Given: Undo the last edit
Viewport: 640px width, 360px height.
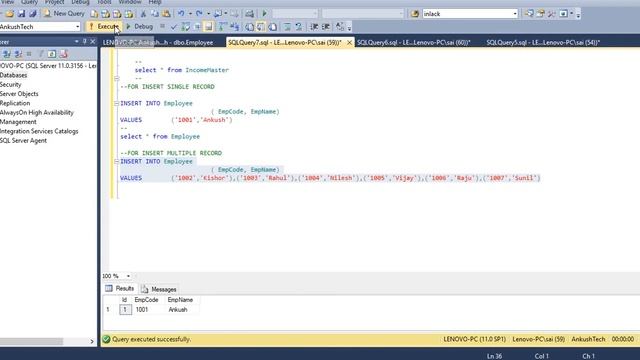Looking at the screenshot, I should click(181, 14).
